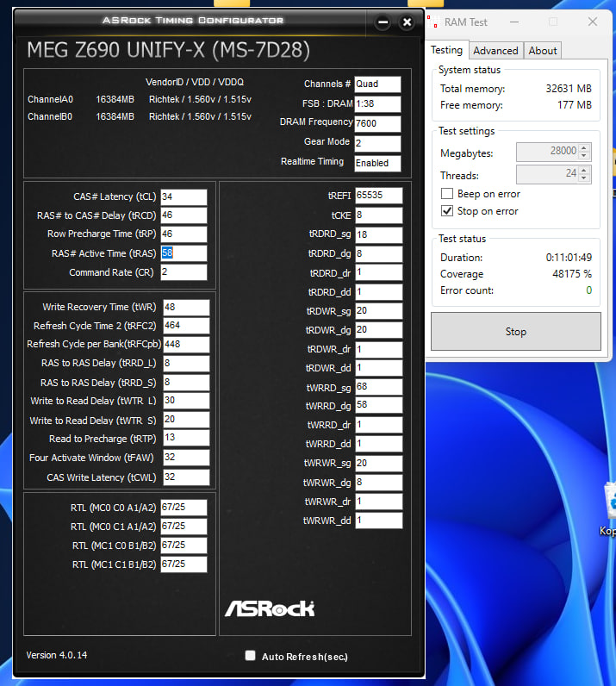This screenshot has width=616, height=686.
Task: Click the RAM Test app icon
Action: (x=433, y=22)
